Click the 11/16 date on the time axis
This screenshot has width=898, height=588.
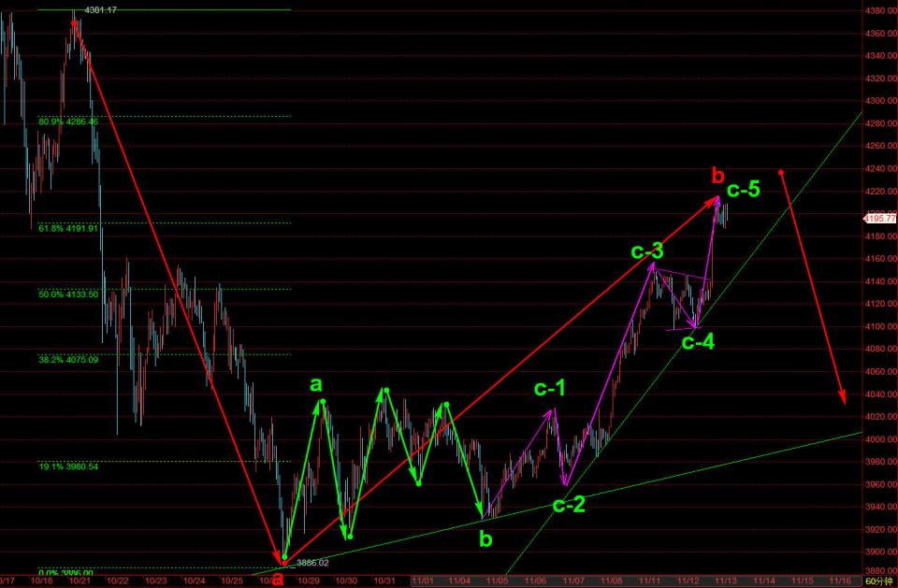840,581
